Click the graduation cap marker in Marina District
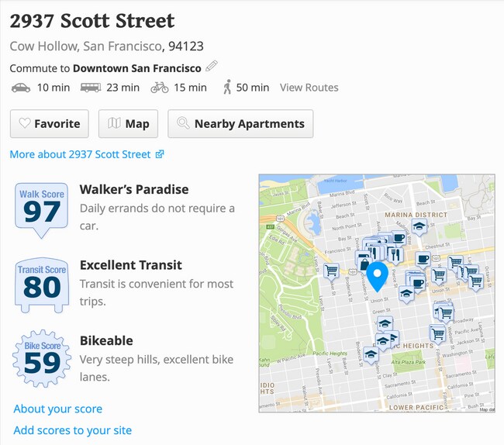 click(419, 227)
